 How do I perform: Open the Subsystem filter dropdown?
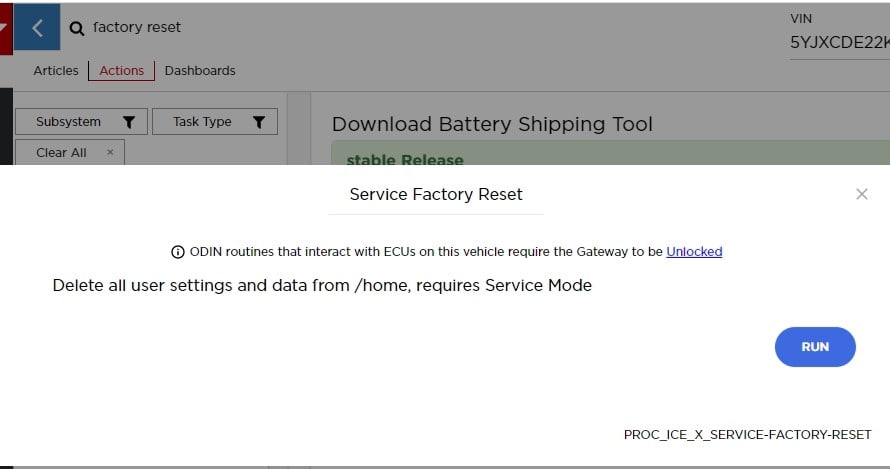[x=70, y=122]
